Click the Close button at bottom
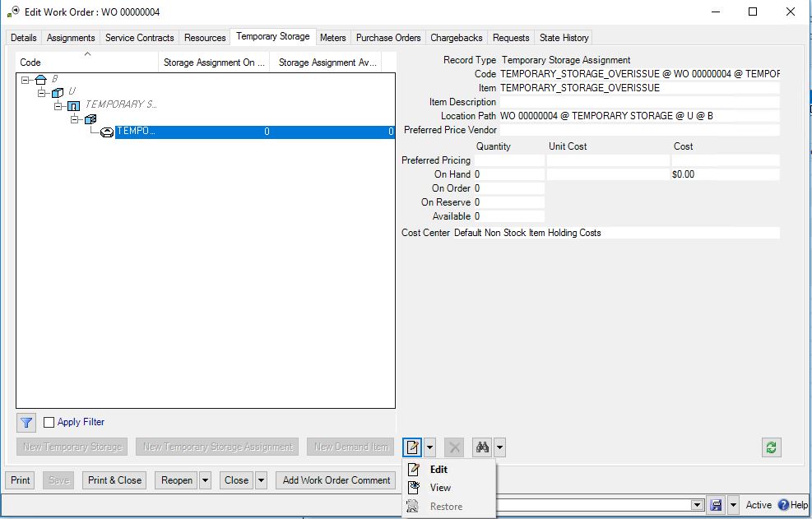Screen dimensions: 812x519 (x=236, y=480)
